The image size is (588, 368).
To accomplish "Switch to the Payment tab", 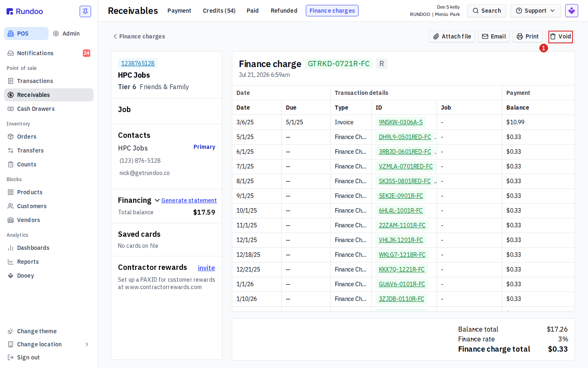I will click(x=179, y=11).
